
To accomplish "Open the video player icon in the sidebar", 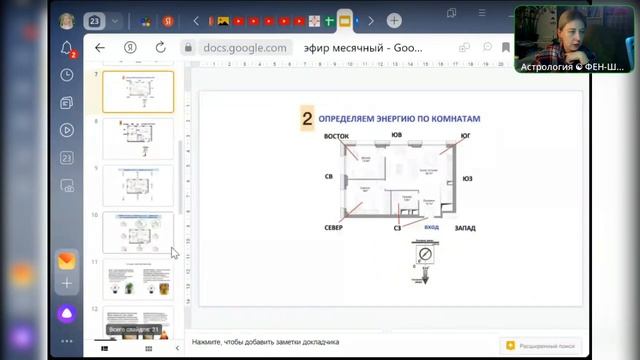I will coord(67,130).
